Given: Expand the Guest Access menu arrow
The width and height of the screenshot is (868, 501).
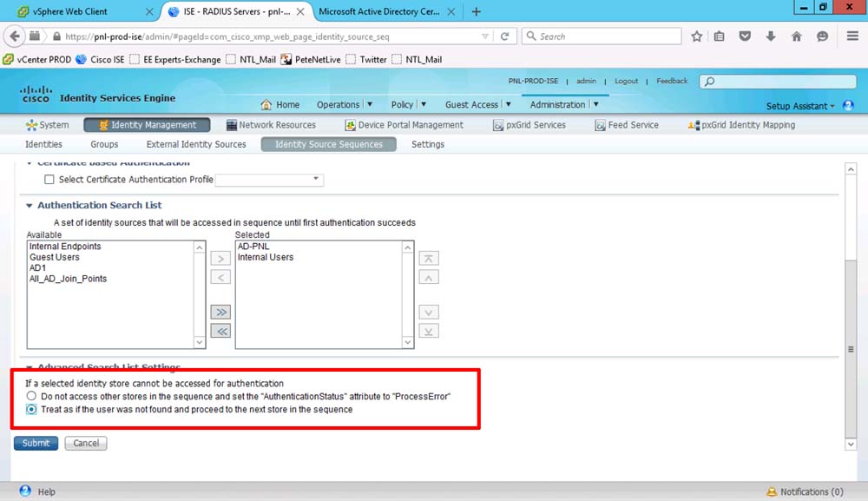Looking at the screenshot, I should point(508,104).
